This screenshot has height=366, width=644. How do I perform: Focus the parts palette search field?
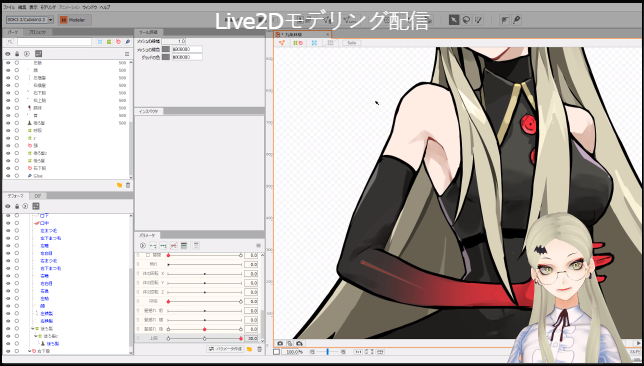pos(54,42)
